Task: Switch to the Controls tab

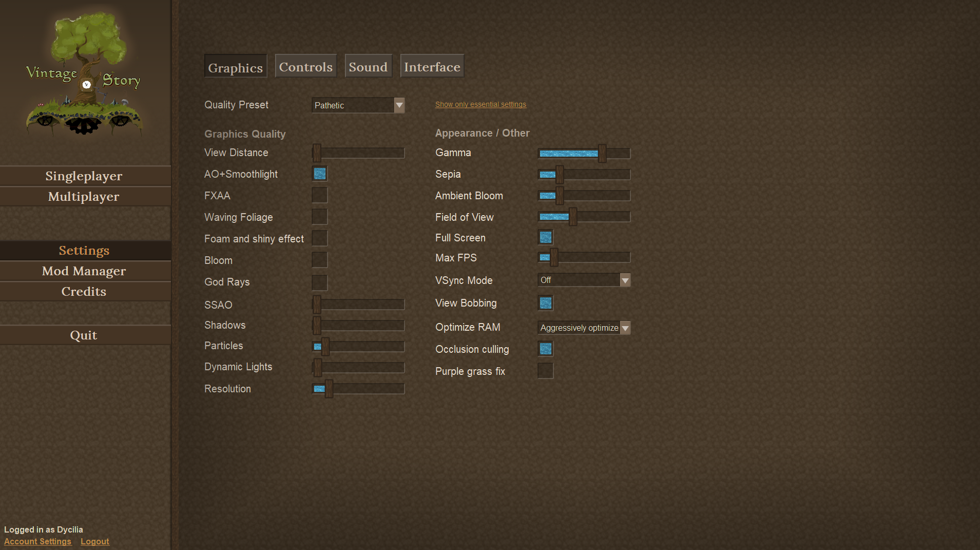Action: (305, 67)
